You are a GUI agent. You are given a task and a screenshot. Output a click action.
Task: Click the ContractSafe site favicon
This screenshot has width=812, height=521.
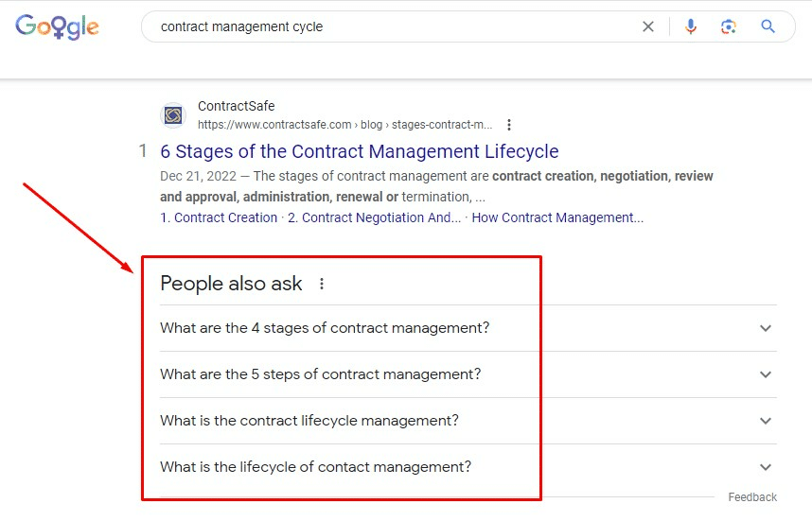[173, 114]
